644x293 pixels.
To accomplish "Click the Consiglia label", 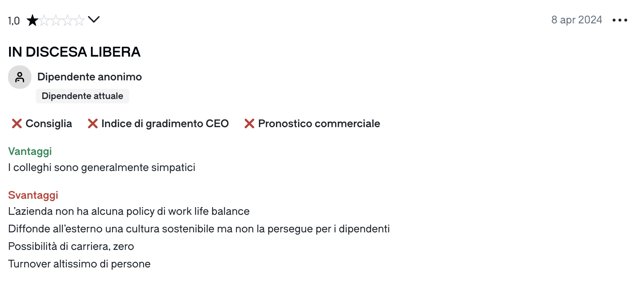I will coord(49,124).
